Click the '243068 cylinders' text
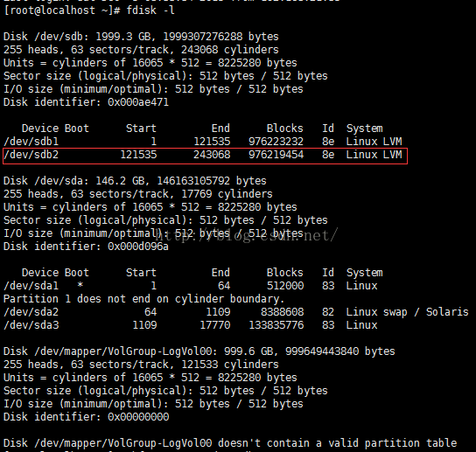Image resolution: width=476 pixels, height=452 pixels. point(230,50)
